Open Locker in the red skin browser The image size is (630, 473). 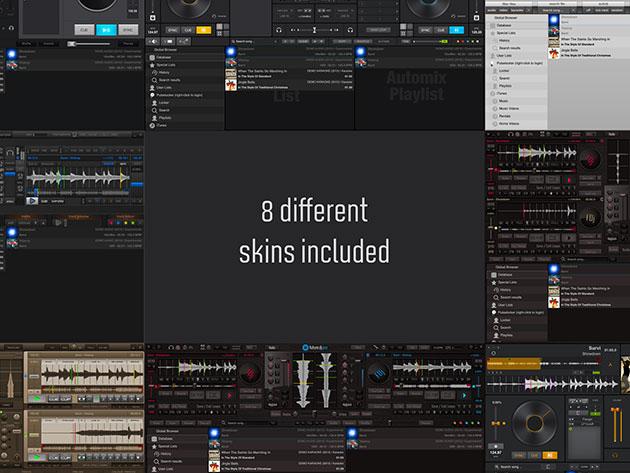click(516, 320)
